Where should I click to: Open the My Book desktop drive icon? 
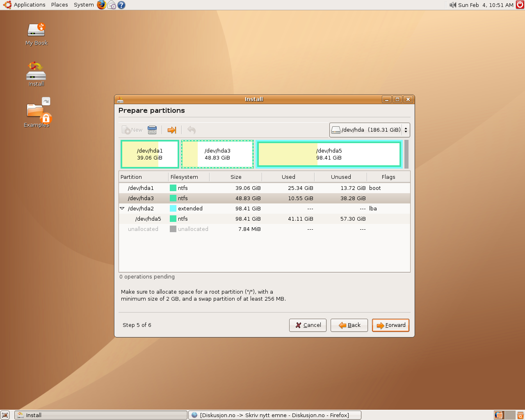pos(37,34)
